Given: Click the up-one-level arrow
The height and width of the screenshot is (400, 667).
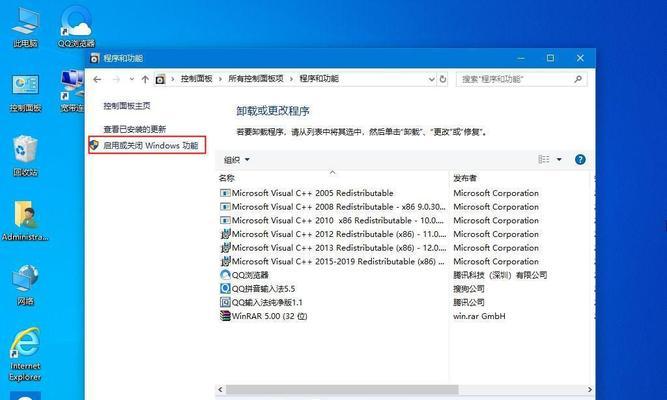Looking at the screenshot, I should pos(145,79).
